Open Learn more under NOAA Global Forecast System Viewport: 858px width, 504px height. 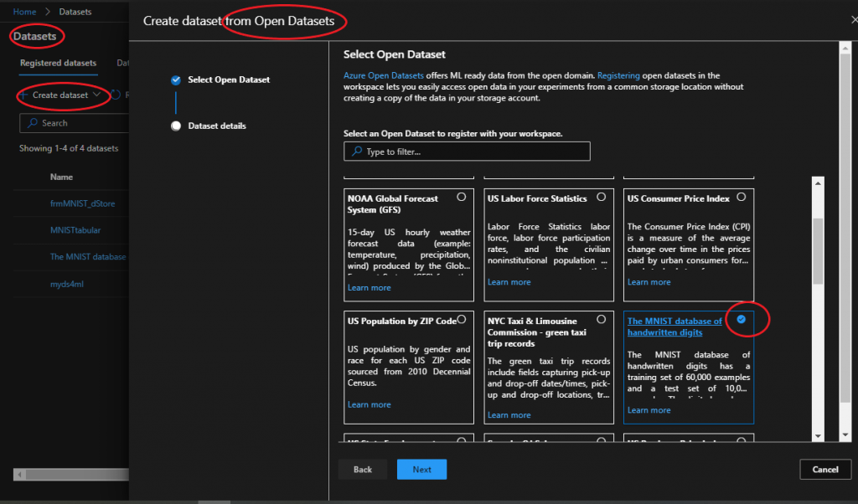click(370, 287)
